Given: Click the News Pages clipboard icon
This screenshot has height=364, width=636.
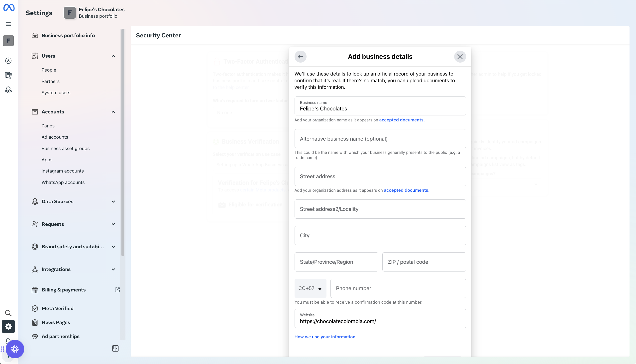Looking at the screenshot, I should (35, 323).
